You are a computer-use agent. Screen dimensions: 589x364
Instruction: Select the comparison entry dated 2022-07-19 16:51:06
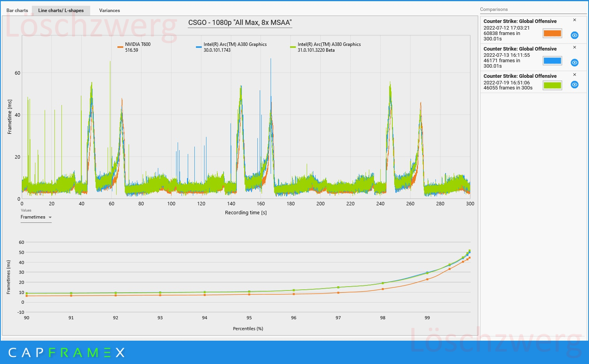[x=533, y=82]
